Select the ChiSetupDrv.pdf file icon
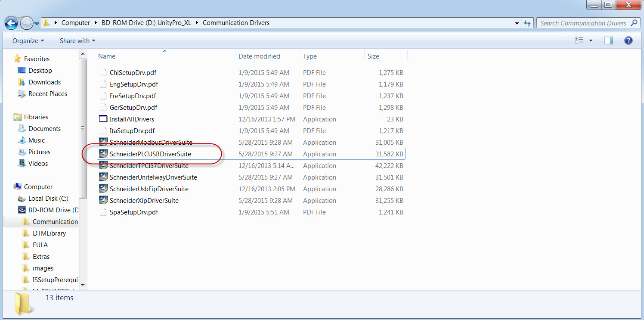This screenshot has height=320, width=644. coord(103,72)
